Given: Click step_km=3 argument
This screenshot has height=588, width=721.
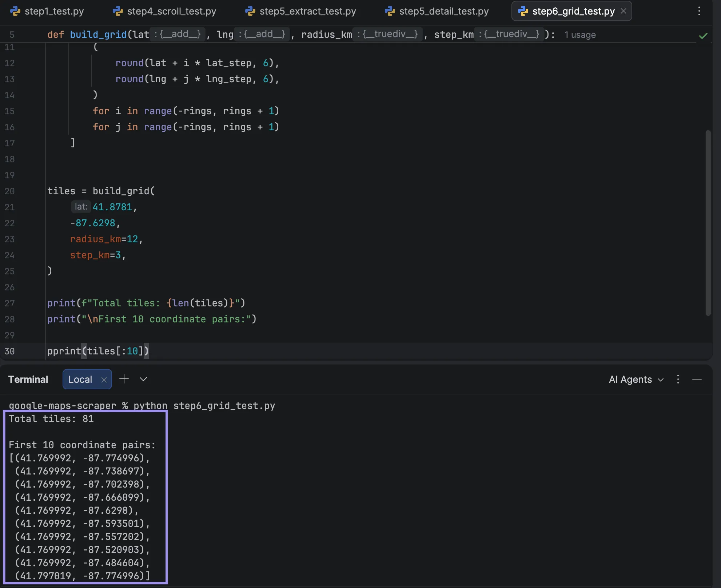Looking at the screenshot, I should click(x=95, y=255).
